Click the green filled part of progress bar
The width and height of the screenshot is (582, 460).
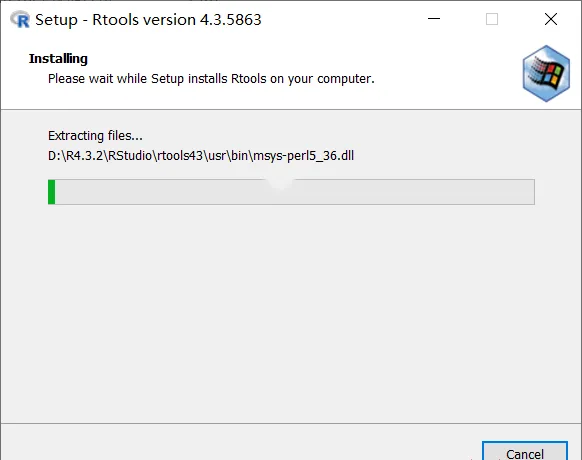click(x=52, y=192)
